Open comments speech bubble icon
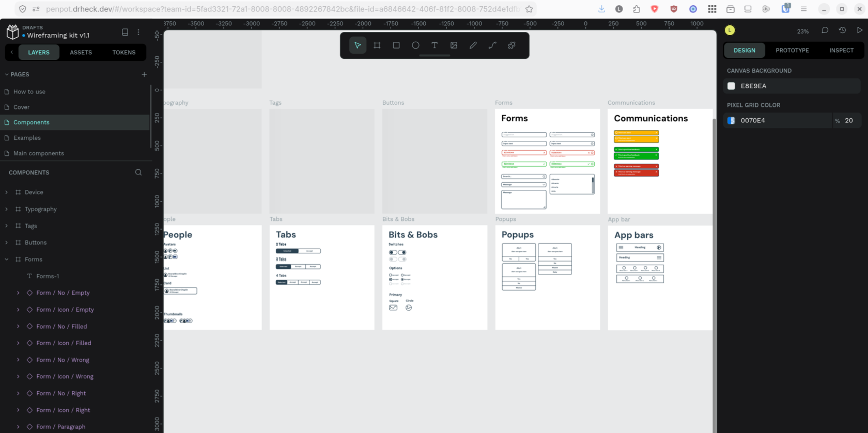This screenshot has height=433, width=868. (x=825, y=30)
